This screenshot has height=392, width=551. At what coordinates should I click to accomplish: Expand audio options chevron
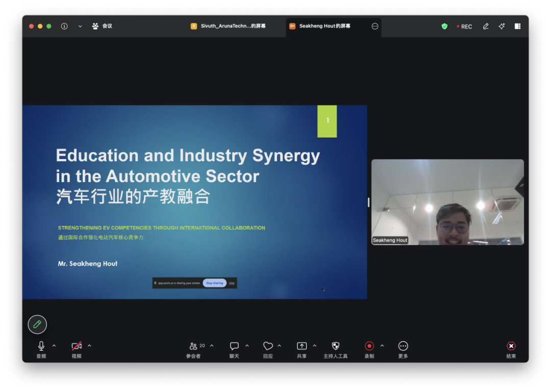coord(54,346)
